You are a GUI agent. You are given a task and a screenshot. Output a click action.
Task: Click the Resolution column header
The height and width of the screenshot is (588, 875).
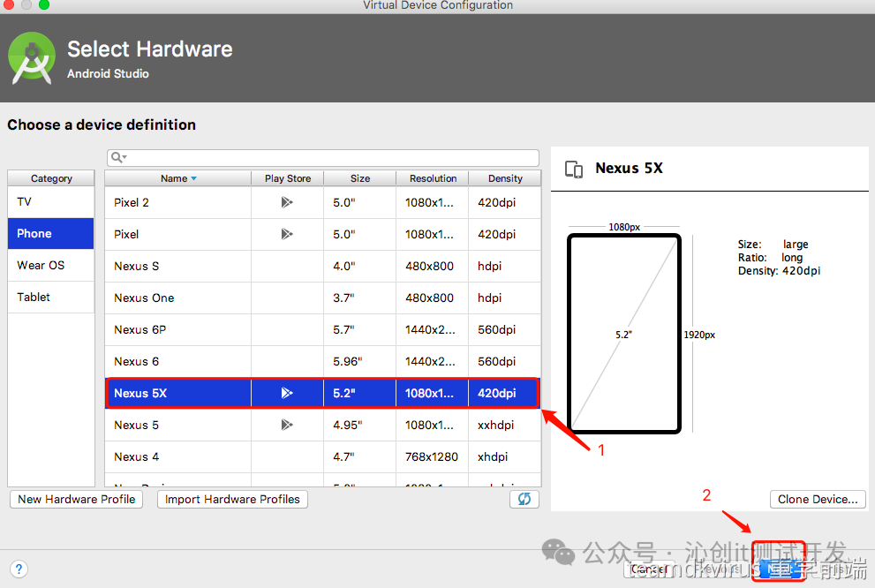(x=433, y=178)
